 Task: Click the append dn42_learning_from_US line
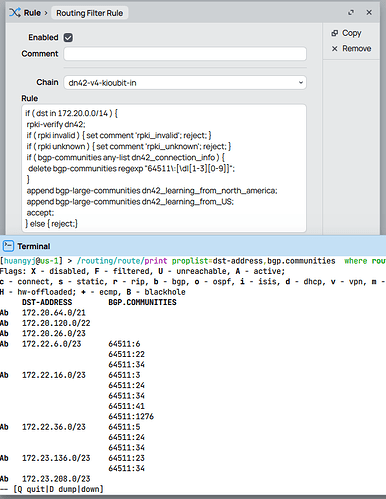click(130, 202)
